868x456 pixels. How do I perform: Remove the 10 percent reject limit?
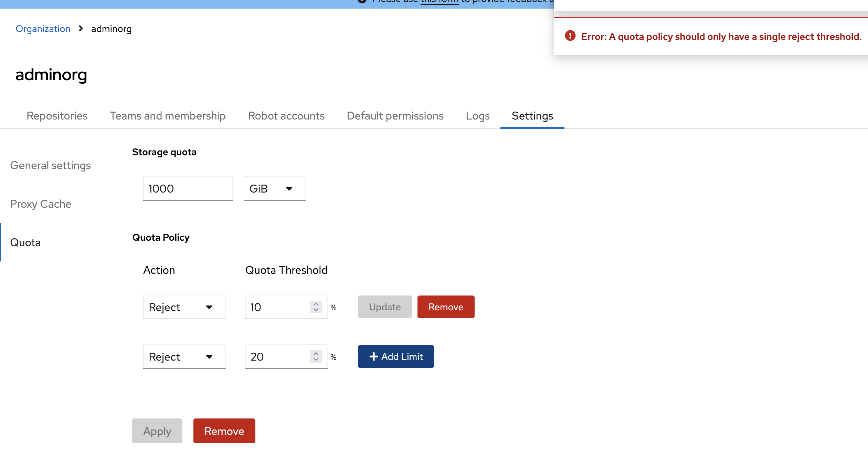point(446,307)
